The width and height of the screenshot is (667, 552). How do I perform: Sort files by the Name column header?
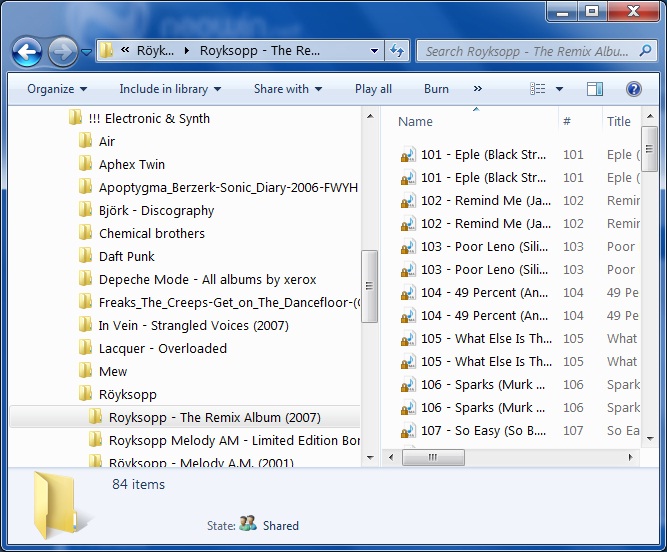point(416,122)
